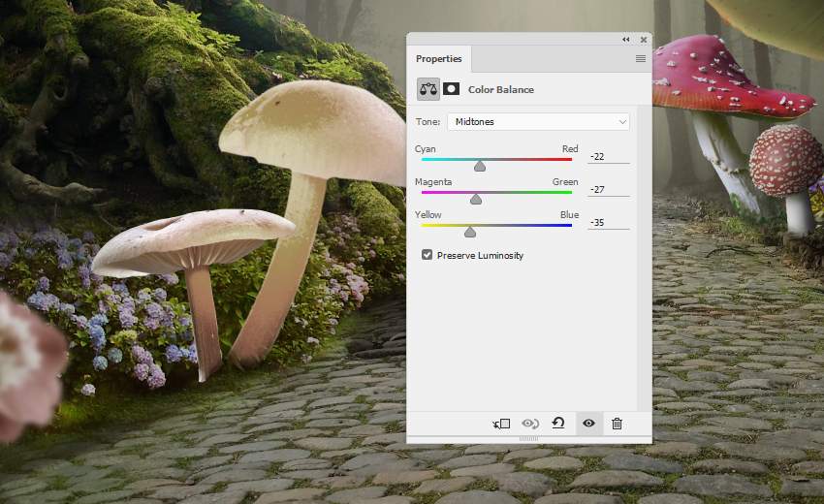Click the Magenta-Green slider handle
The width and height of the screenshot is (824, 504).
tap(476, 199)
